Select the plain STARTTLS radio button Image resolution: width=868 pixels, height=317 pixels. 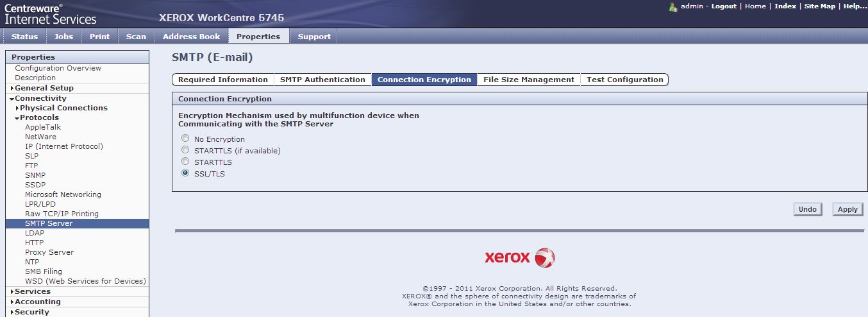[x=185, y=162]
